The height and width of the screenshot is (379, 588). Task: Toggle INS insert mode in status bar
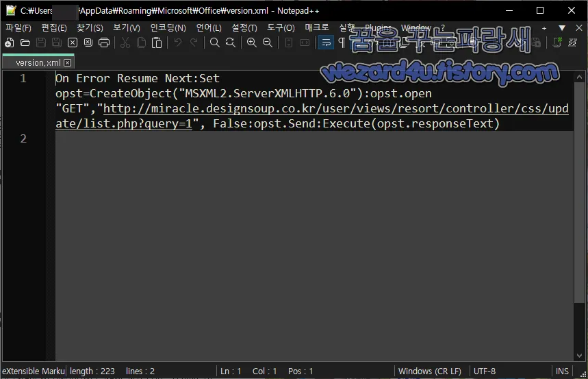(562, 371)
